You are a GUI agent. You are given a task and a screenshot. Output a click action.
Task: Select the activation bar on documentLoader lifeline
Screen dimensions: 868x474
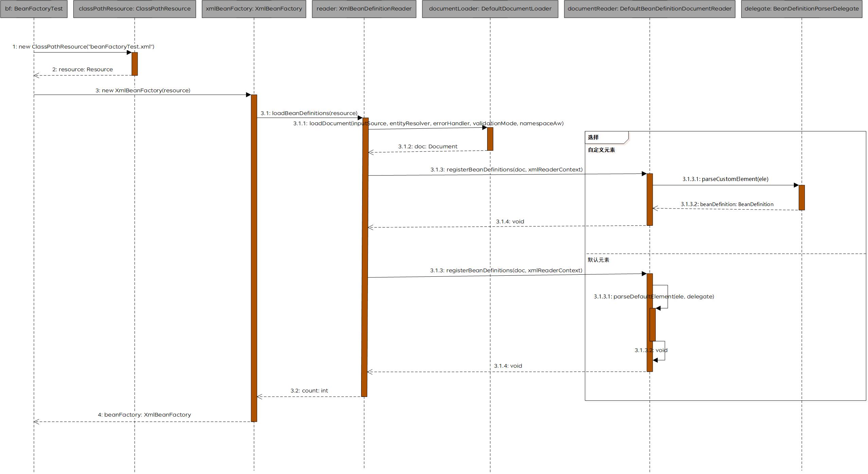pos(490,139)
